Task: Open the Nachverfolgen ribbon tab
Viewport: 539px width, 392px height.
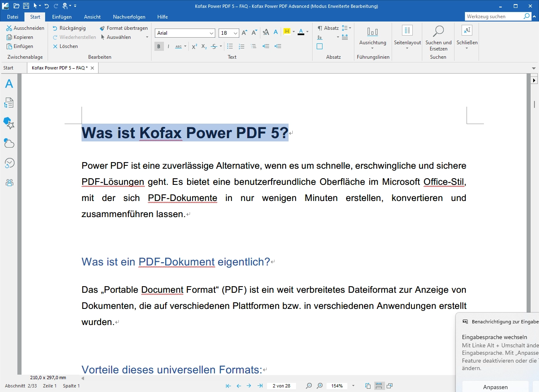Action: [129, 17]
